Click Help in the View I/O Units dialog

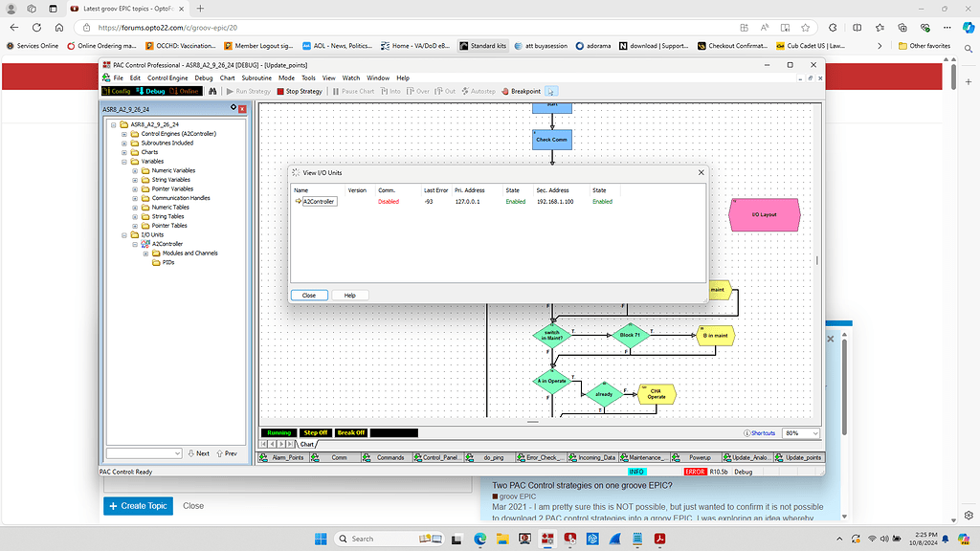click(350, 296)
